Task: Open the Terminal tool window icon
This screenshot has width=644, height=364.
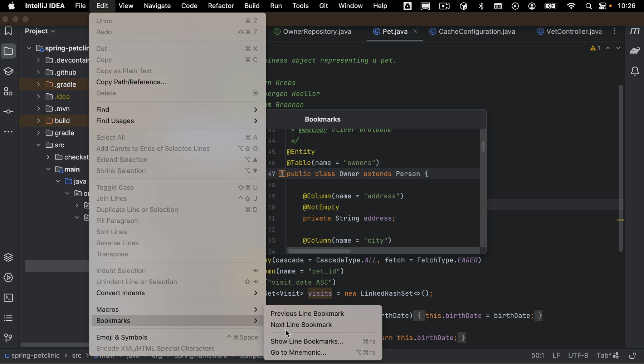Action: pyautogui.click(x=8, y=298)
